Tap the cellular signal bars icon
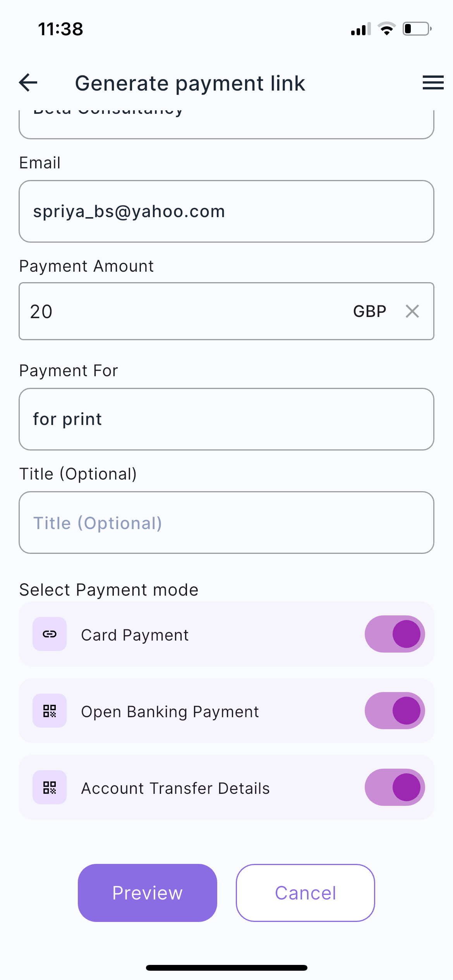The height and width of the screenshot is (980, 453). click(x=360, y=29)
